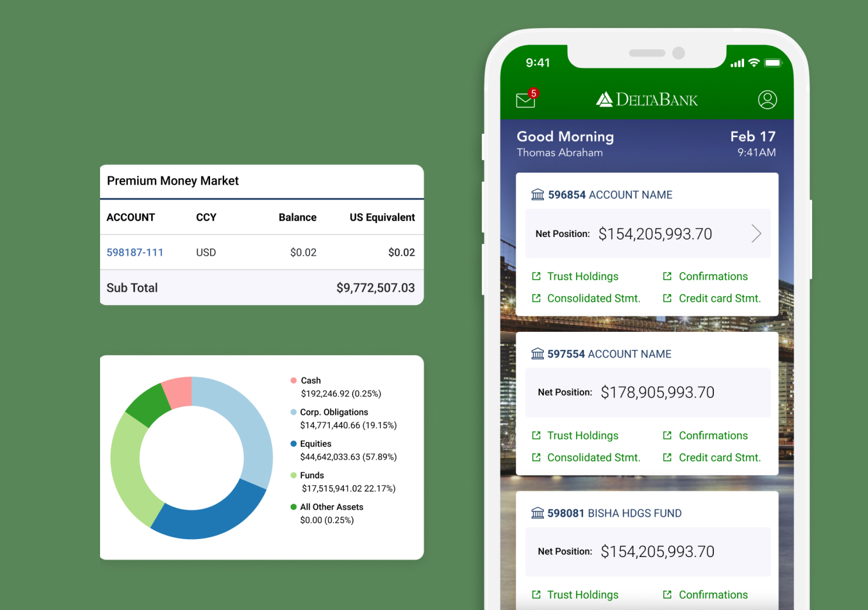The width and height of the screenshot is (868, 610).
Task: Click Net Position amount for 598081 BISHA HDGS FUND
Action: point(657,552)
